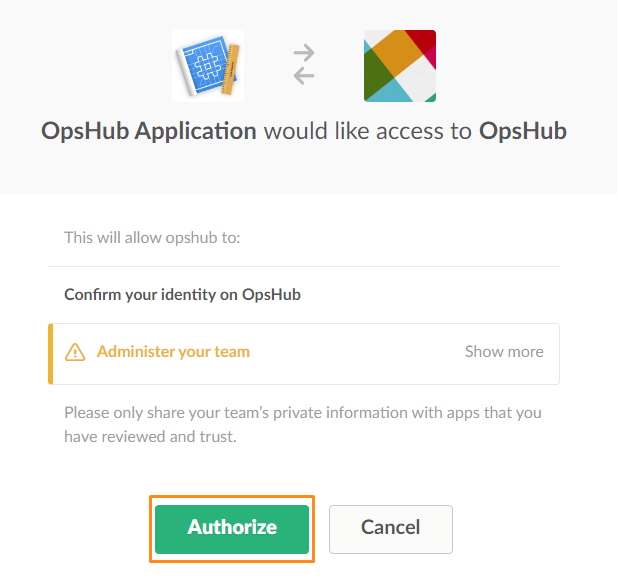The image size is (618, 579).
Task: Click the bold OpsHub Application name in heading
Action: [x=149, y=132]
